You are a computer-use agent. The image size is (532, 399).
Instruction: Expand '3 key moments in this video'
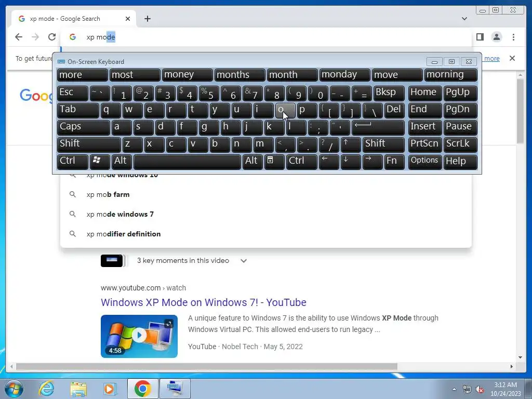pyautogui.click(x=243, y=261)
